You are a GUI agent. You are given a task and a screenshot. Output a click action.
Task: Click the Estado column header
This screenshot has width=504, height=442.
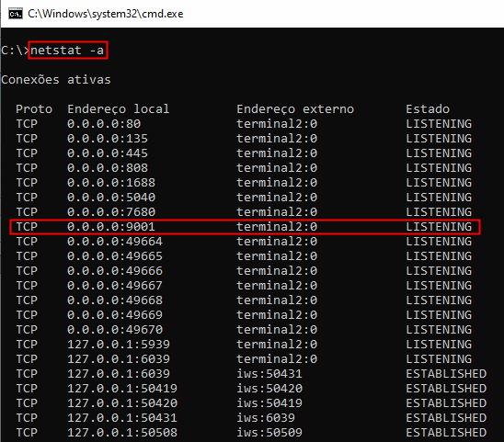click(428, 109)
